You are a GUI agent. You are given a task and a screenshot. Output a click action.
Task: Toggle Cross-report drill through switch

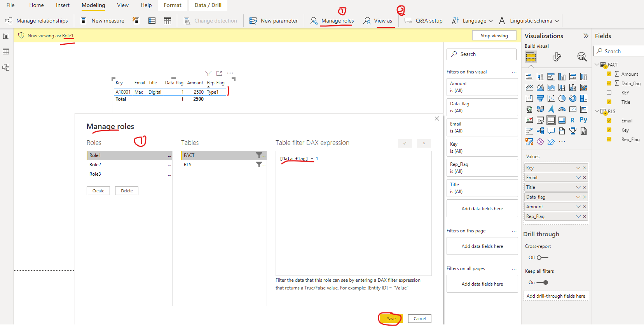(542, 258)
